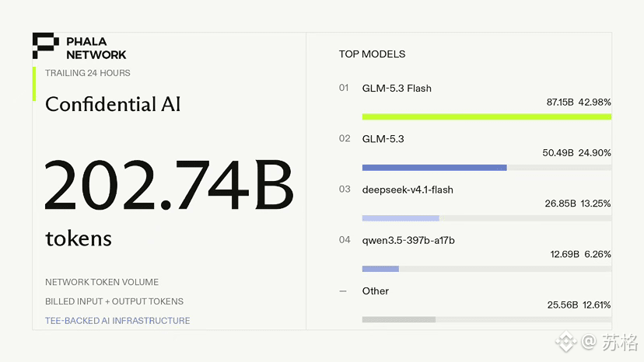
Task: Click the 202.74B tokens figure
Action: pos(169,185)
